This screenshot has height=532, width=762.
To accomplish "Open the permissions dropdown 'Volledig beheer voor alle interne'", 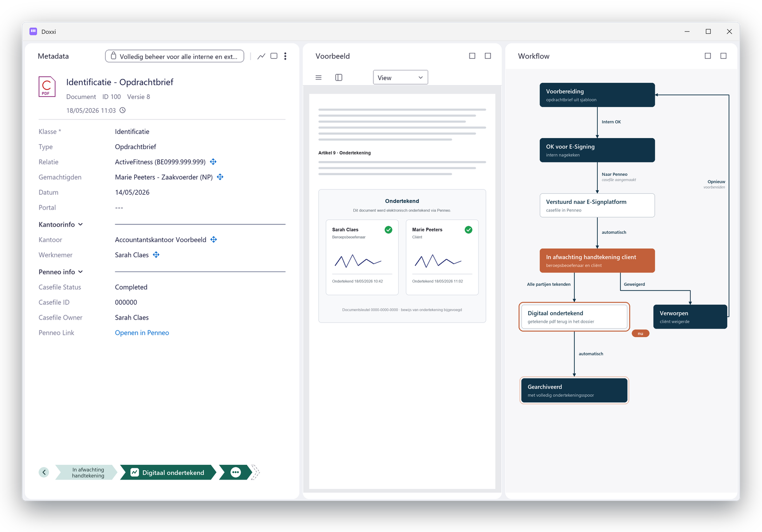I will [174, 56].
